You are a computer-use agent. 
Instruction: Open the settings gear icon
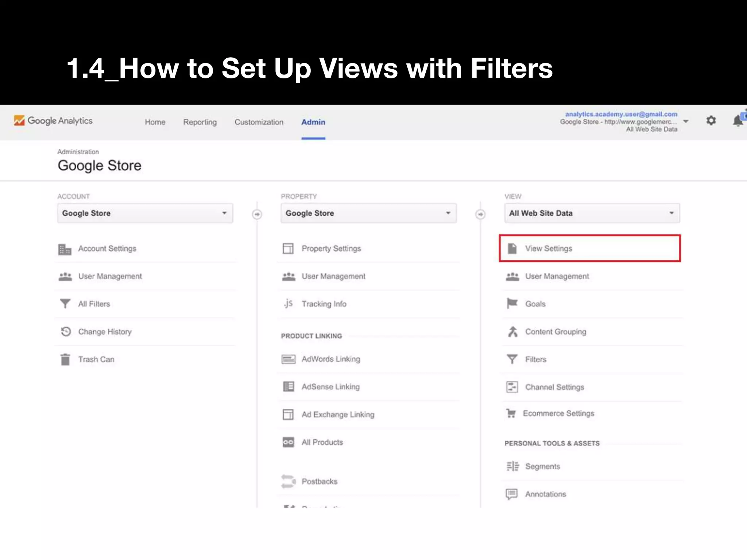pyautogui.click(x=711, y=120)
